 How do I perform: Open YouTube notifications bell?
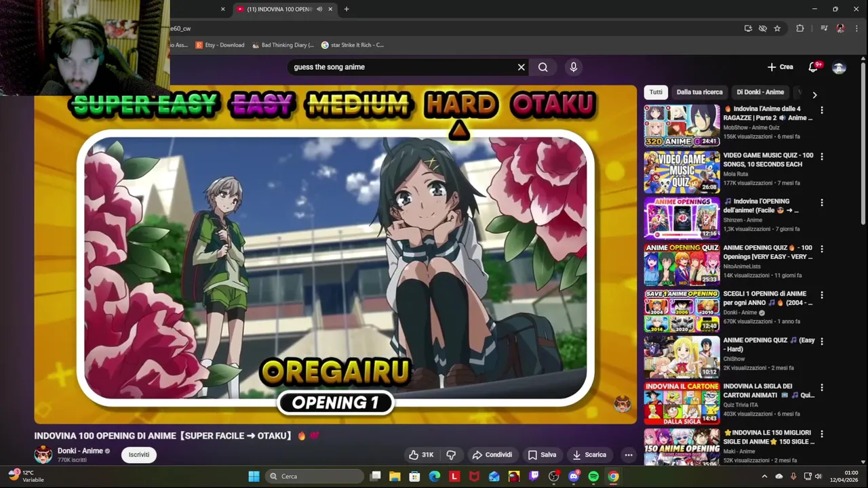[x=813, y=67]
